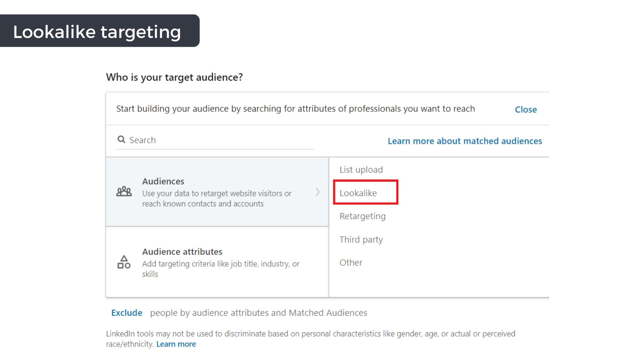
Task: Open Learn more about matched audiences
Action: click(x=465, y=141)
